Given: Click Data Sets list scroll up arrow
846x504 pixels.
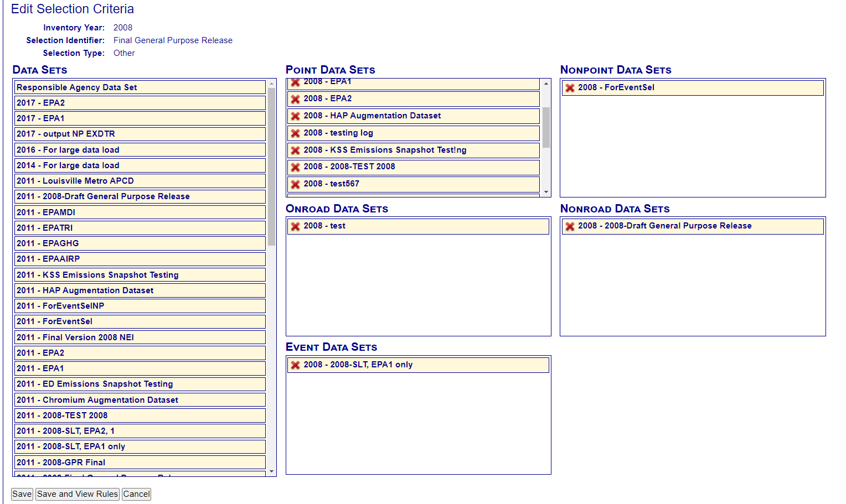Looking at the screenshot, I should click(271, 84).
